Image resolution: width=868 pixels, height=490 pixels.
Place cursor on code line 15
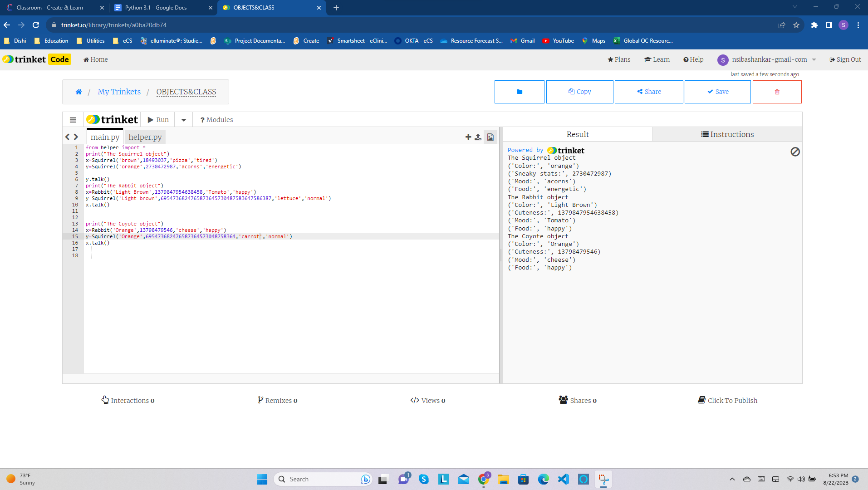[x=290, y=236]
